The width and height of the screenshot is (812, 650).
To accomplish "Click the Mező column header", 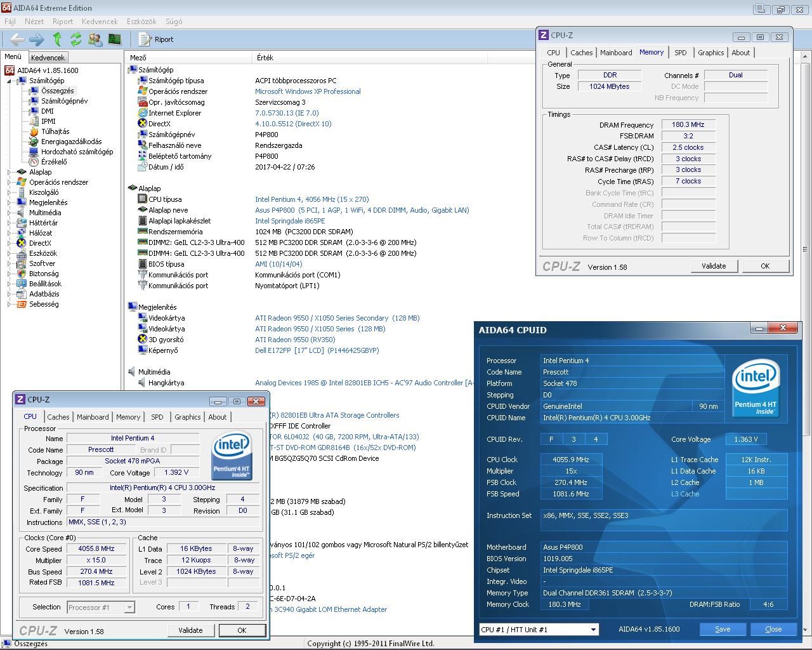I will (x=188, y=57).
